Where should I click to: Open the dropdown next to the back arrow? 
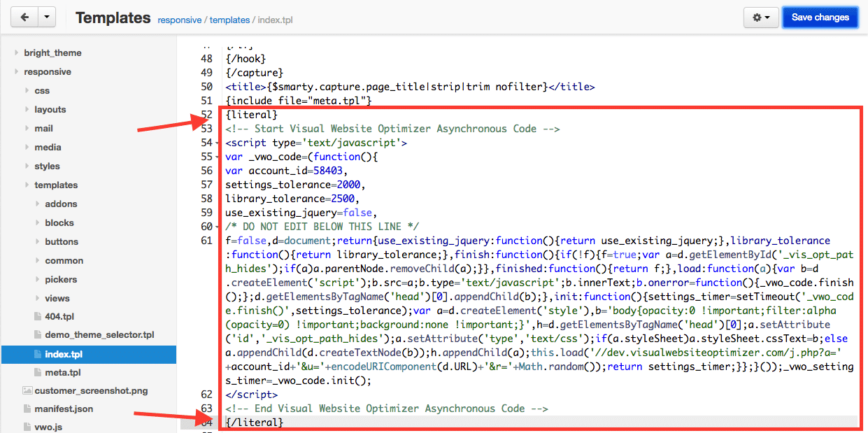click(46, 17)
